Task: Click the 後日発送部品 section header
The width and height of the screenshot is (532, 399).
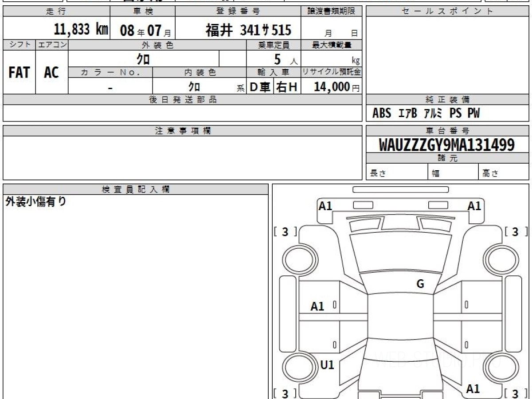Action: coord(182,100)
